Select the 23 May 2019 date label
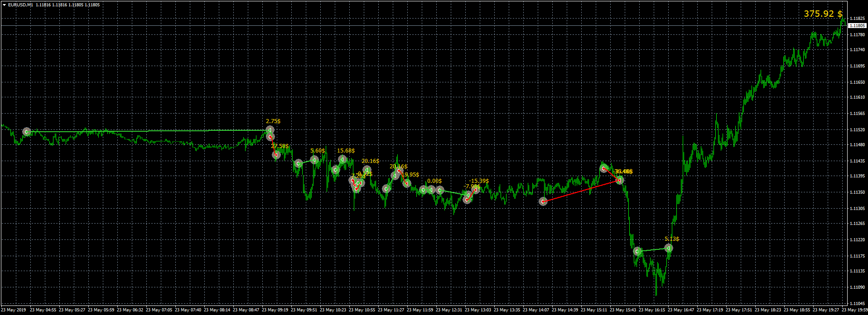Viewport: 868px width, 315px height. [14, 310]
